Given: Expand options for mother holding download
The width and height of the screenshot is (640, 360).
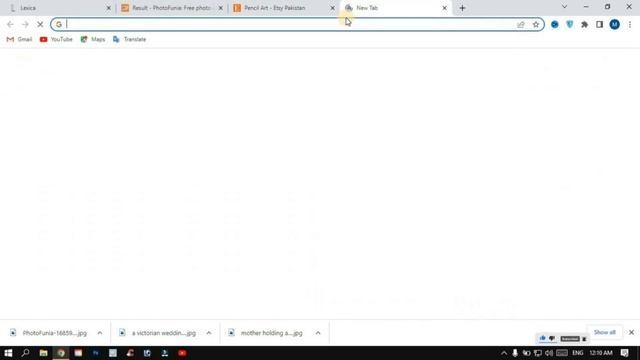Looking at the screenshot, I should [x=318, y=333].
